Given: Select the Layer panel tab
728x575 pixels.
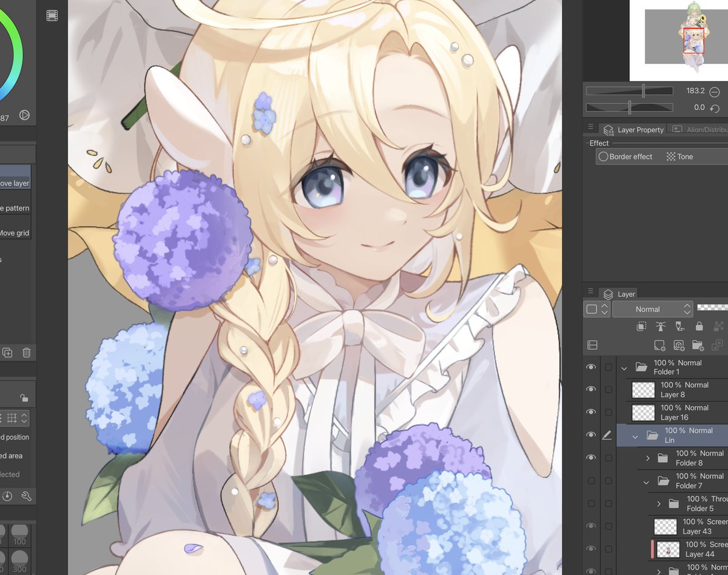Looking at the screenshot, I should [x=619, y=294].
